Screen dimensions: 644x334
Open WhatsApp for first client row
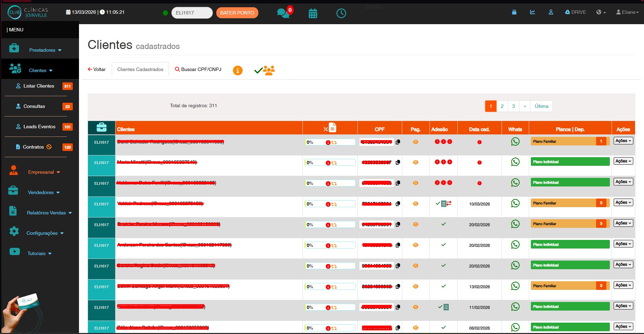(x=515, y=142)
